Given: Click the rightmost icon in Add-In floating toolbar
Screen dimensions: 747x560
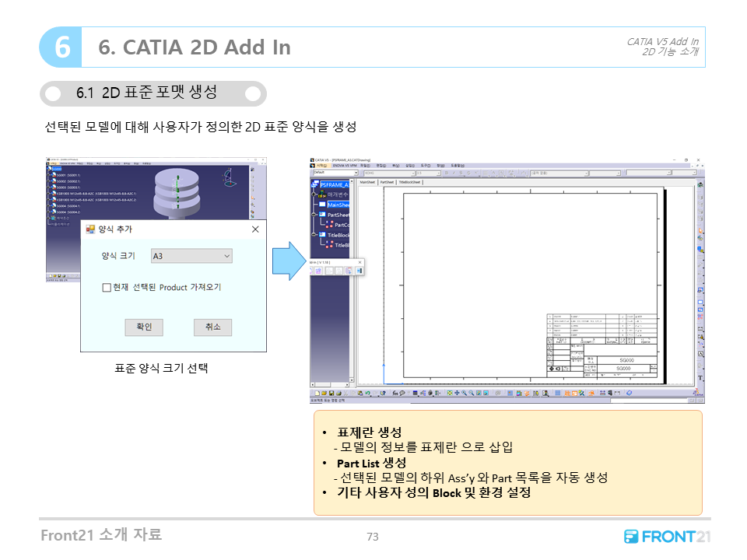Looking at the screenshot, I should (359, 271).
